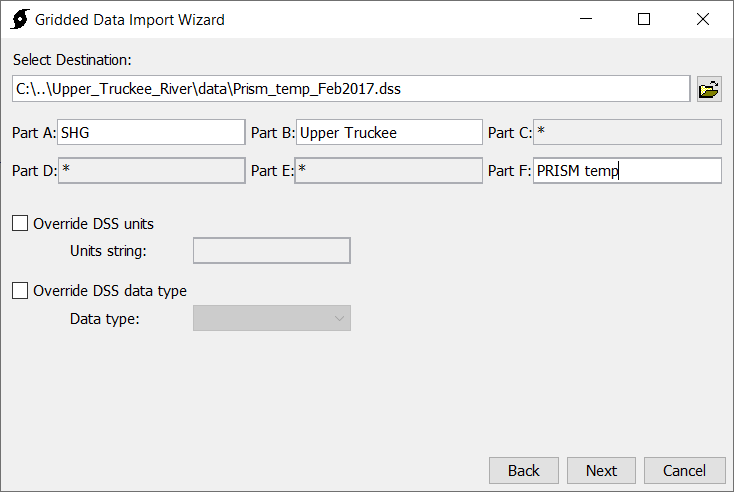The width and height of the screenshot is (734, 492).
Task: Open the Data type dropdown
Action: click(272, 318)
